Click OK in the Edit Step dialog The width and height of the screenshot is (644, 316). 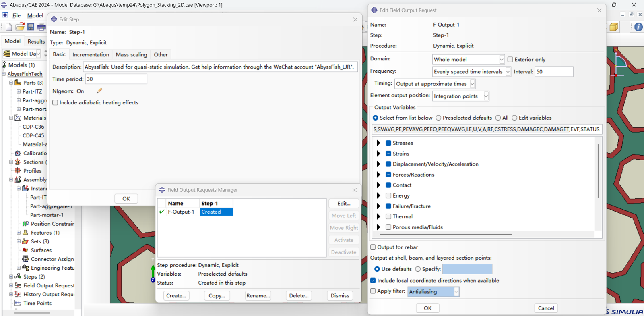[126, 198]
